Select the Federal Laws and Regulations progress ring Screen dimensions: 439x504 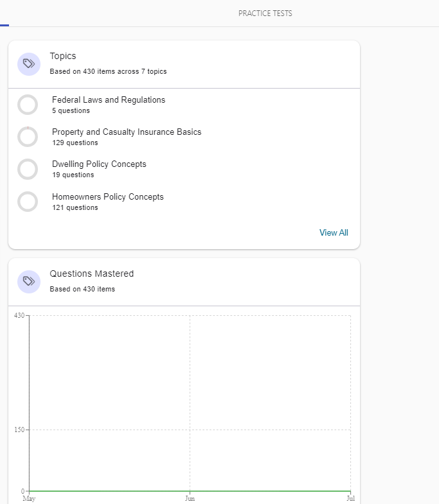point(28,105)
